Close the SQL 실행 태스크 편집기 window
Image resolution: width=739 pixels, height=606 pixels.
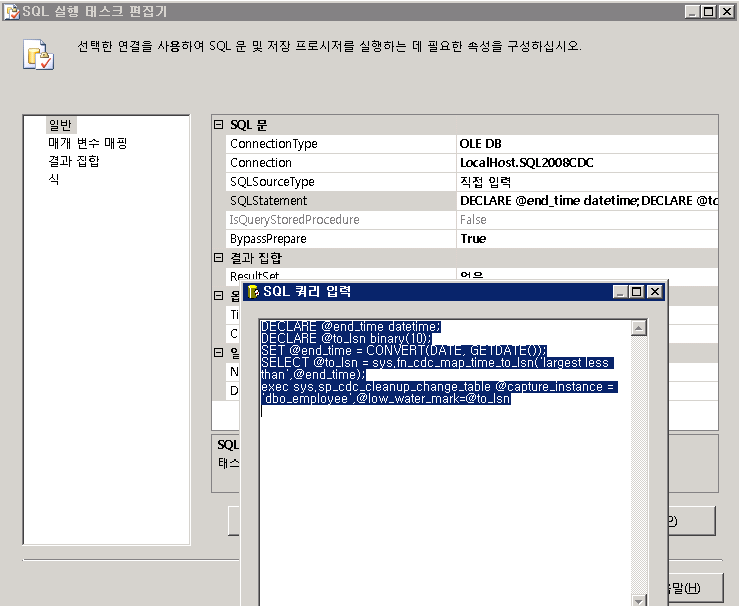pos(727,11)
